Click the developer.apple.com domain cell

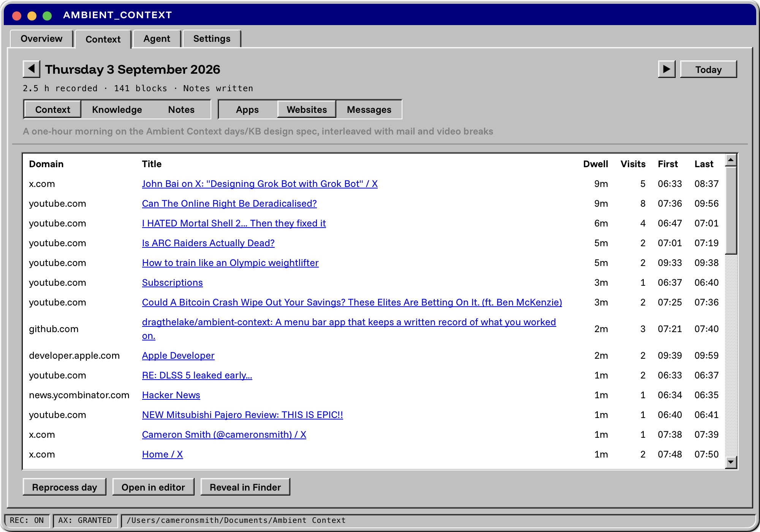click(x=74, y=356)
